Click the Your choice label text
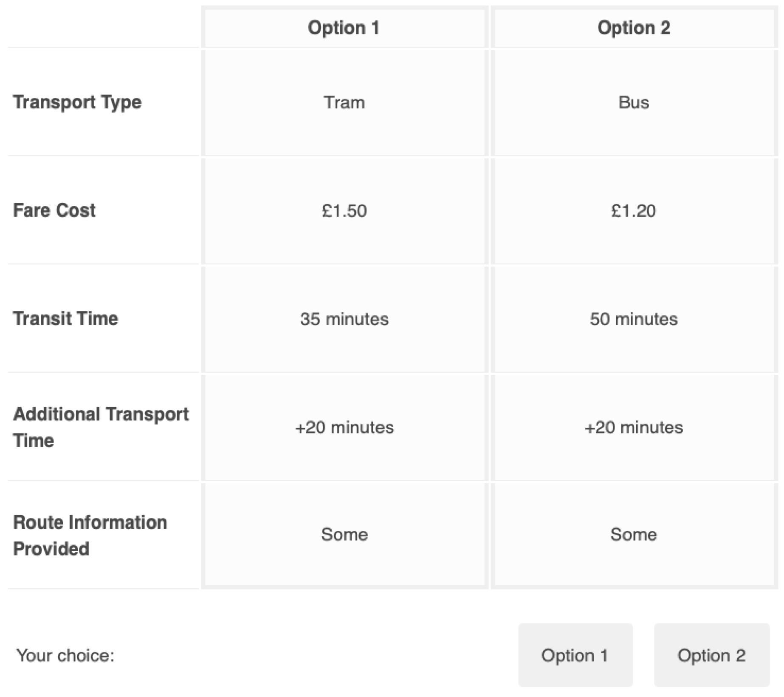Screen dimensions: 784x697 [x=65, y=655]
